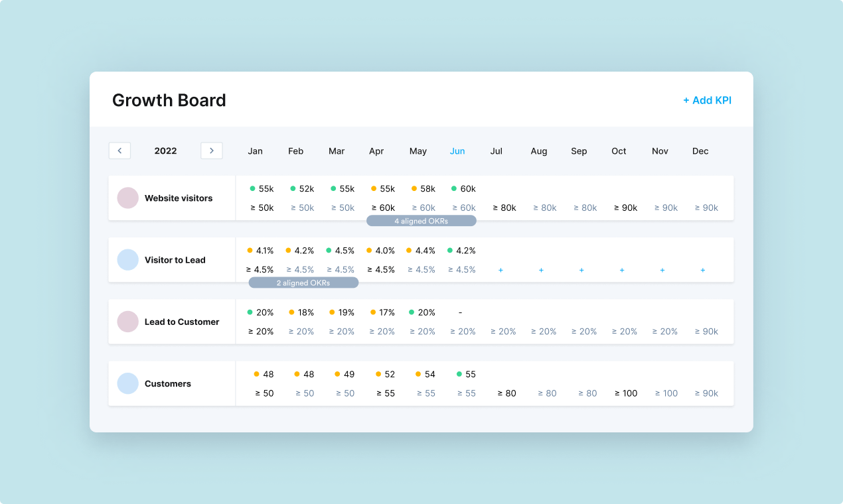Image resolution: width=843 pixels, height=504 pixels.
Task: Open the Customers KPI row title
Action: (168, 383)
